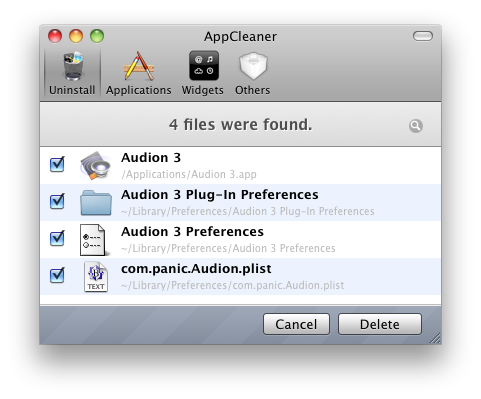Select the com.panic.Audion.plist row title
This screenshot has width=481, height=399.
196,269
